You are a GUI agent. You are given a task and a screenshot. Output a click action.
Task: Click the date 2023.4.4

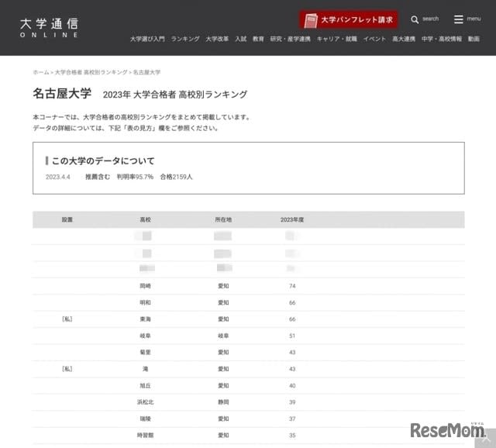pos(58,177)
